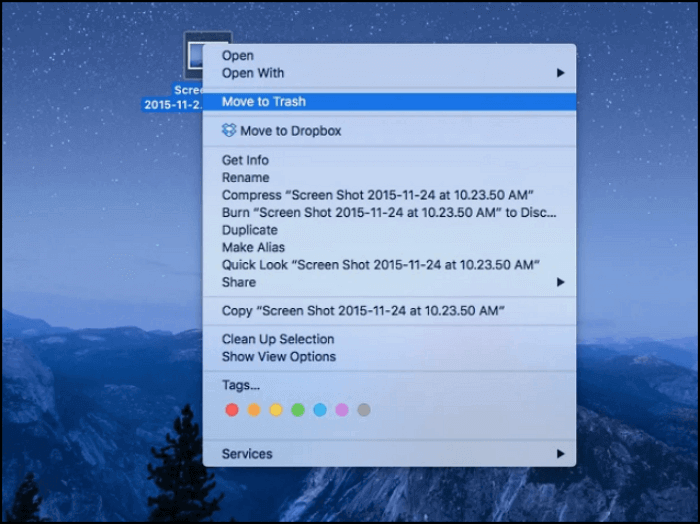Apply the blue tag color
The width and height of the screenshot is (700, 524).
pyautogui.click(x=320, y=409)
